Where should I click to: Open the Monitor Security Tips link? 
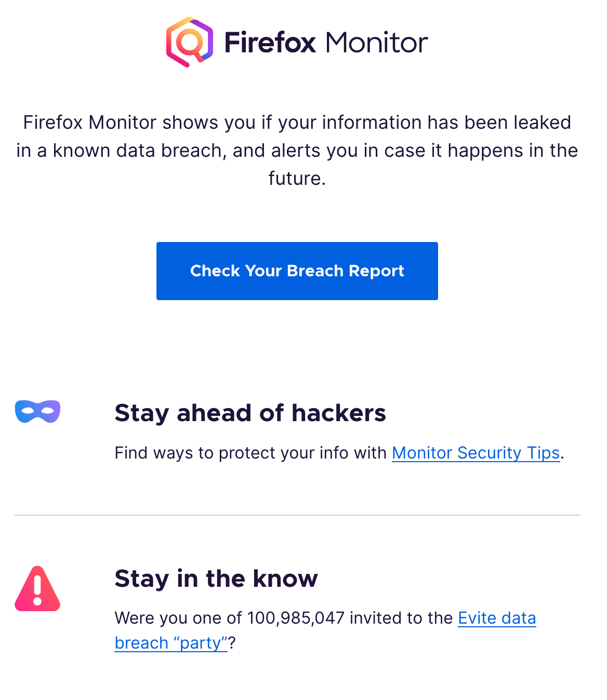[476, 453]
